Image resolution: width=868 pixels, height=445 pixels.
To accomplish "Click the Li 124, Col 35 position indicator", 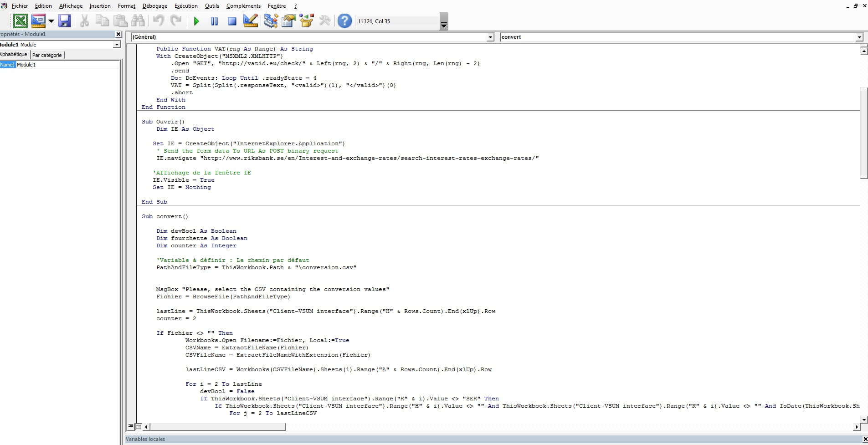I will pos(374,21).
